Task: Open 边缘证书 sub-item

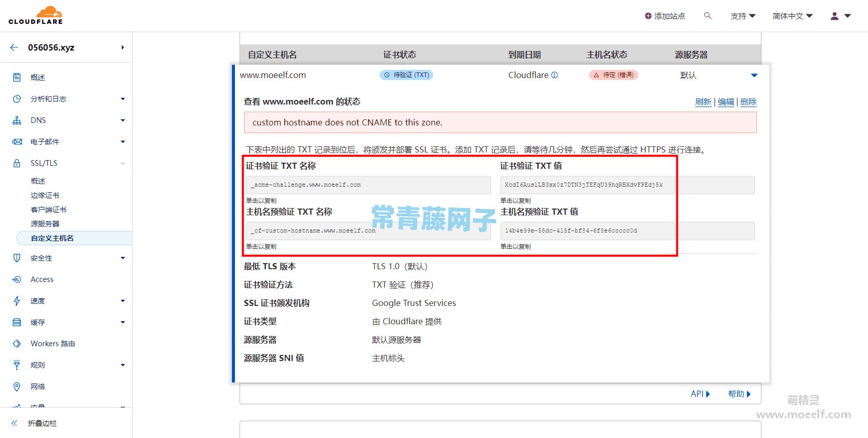Action: point(45,195)
